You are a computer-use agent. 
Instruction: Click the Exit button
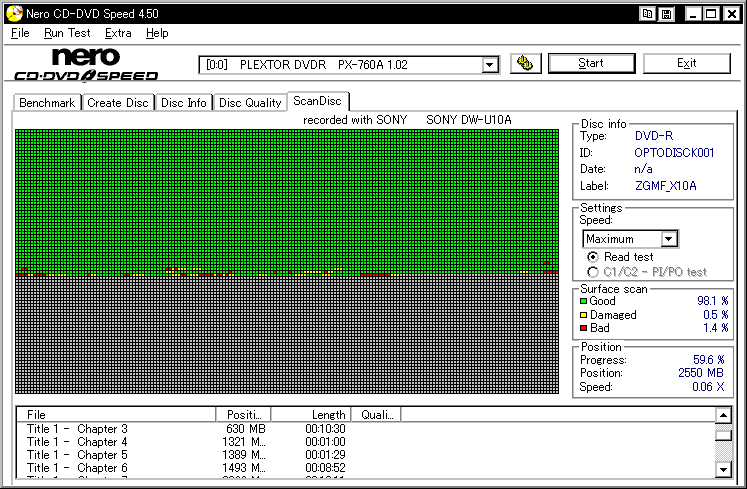point(686,63)
